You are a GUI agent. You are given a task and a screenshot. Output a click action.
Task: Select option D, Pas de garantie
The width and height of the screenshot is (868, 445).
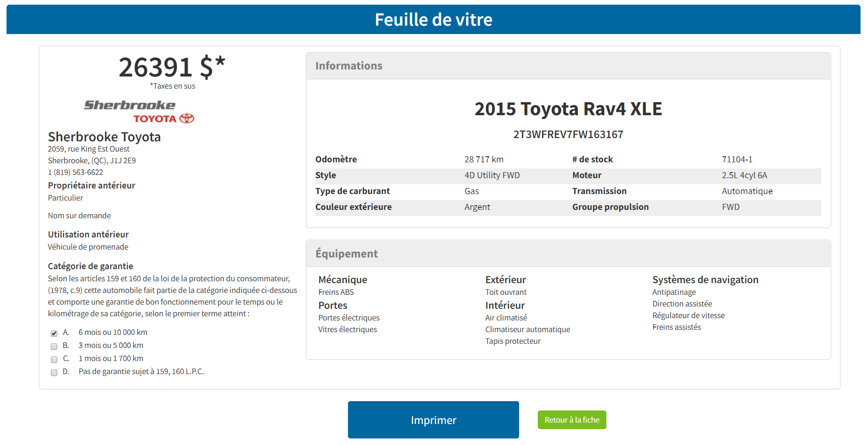54,373
